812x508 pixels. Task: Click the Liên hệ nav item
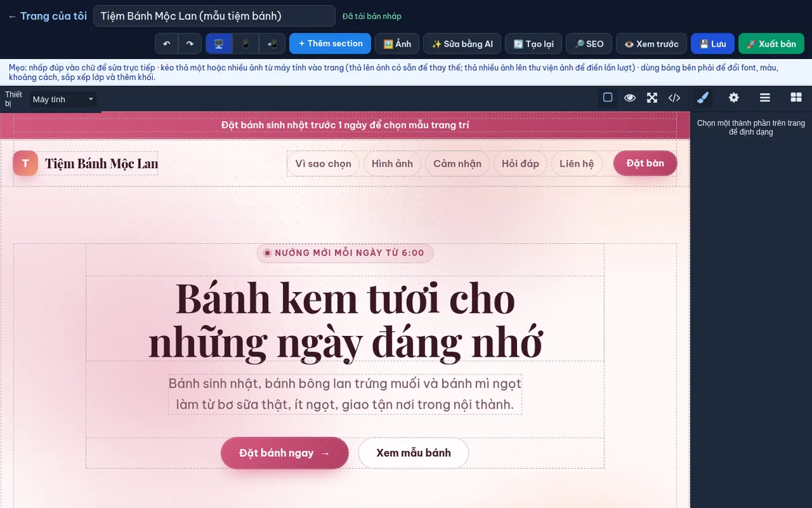577,163
